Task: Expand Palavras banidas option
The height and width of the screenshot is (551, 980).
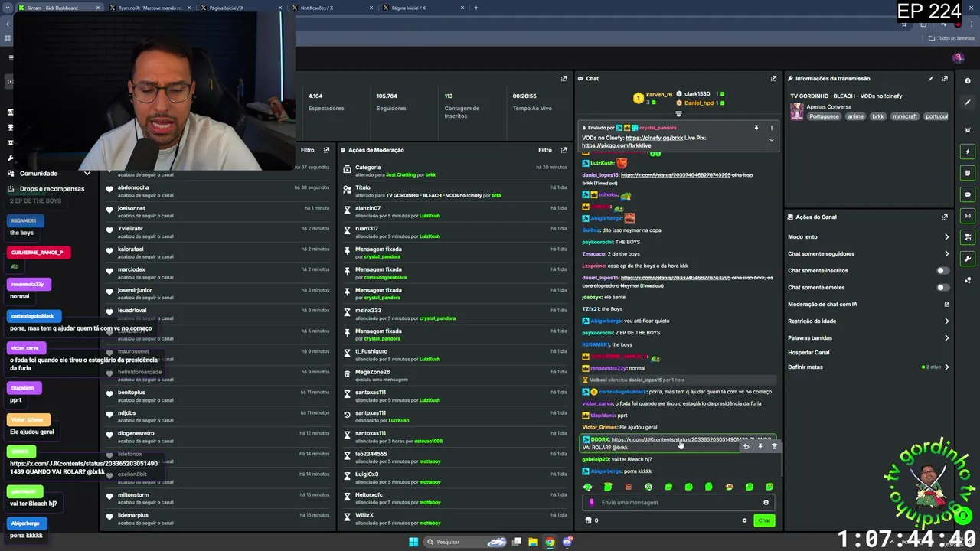Action: (946, 338)
